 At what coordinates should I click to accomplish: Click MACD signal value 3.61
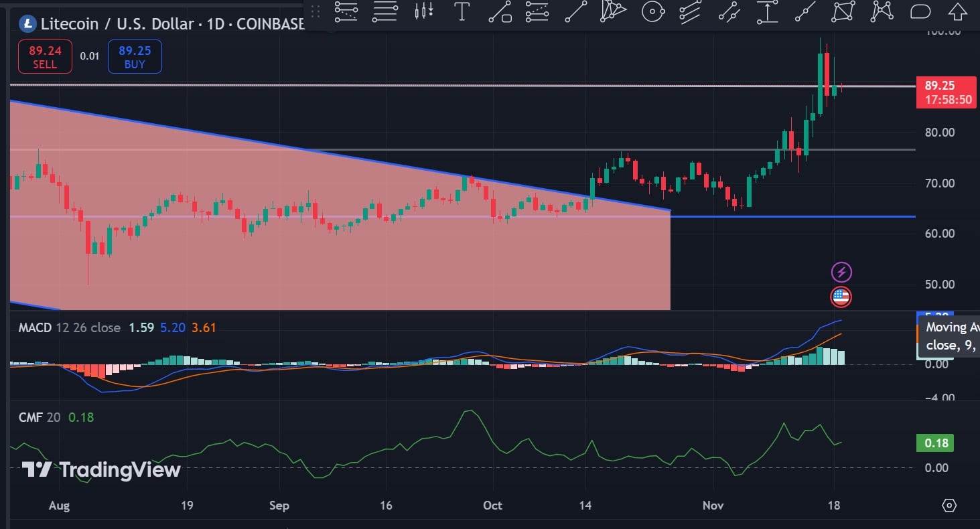(x=204, y=327)
